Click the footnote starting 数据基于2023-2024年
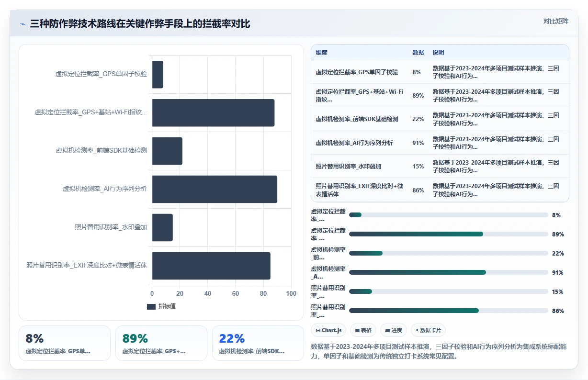 tap(439, 351)
